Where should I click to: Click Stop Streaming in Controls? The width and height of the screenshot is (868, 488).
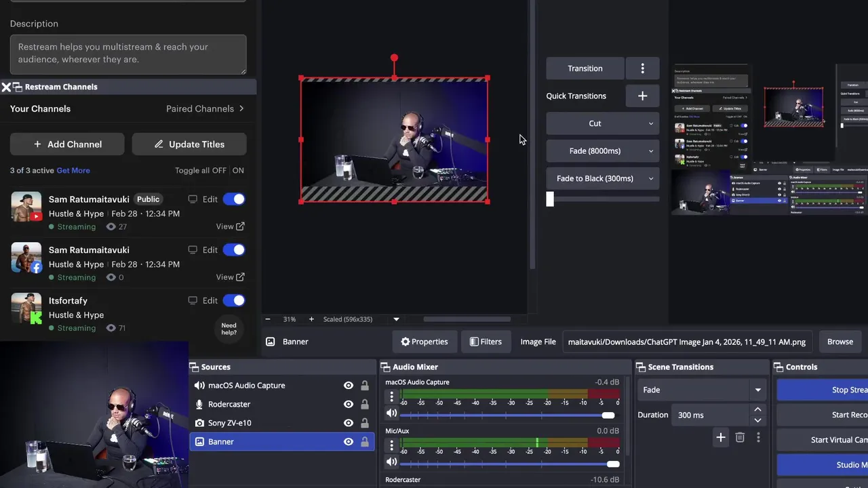coord(823,390)
